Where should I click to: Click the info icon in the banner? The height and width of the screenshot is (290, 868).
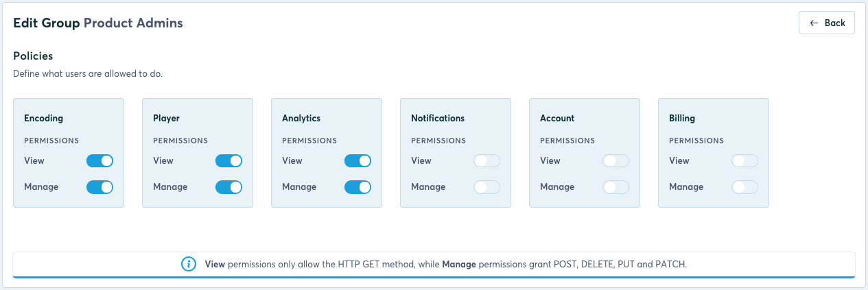pos(189,264)
